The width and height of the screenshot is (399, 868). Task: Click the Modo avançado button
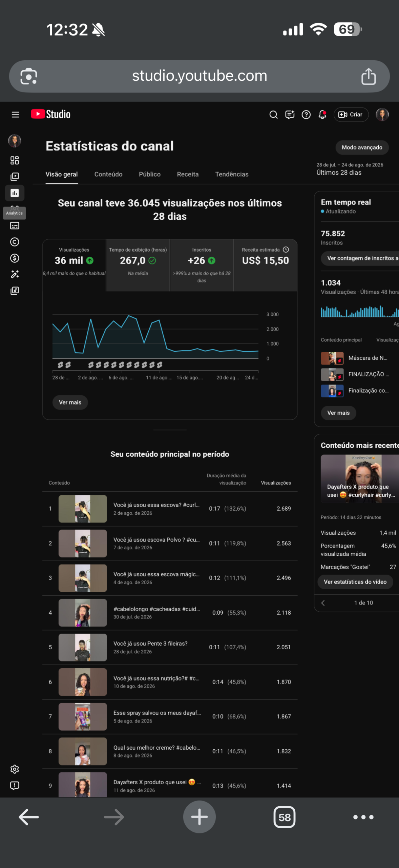click(362, 147)
